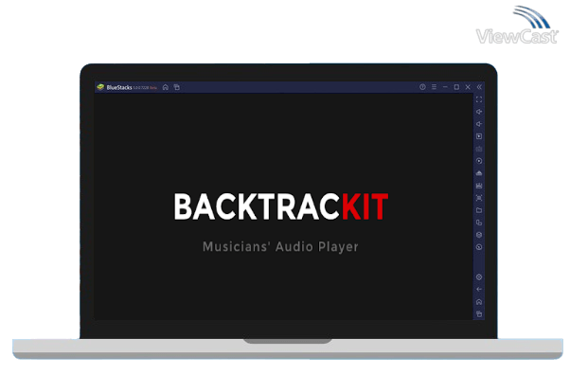Image resolution: width=570 pixels, height=392 pixels.
Task: Click the recent apps icon in side toolbar
Action: tap(479, 313)
